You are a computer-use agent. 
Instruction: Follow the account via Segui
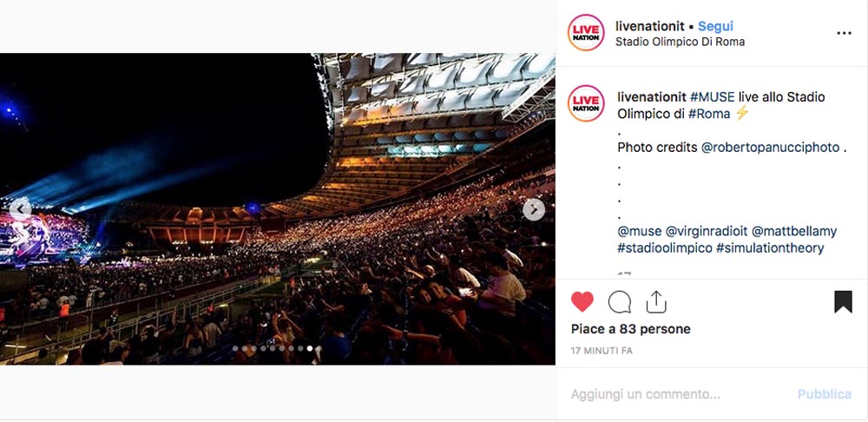(715, 26)
